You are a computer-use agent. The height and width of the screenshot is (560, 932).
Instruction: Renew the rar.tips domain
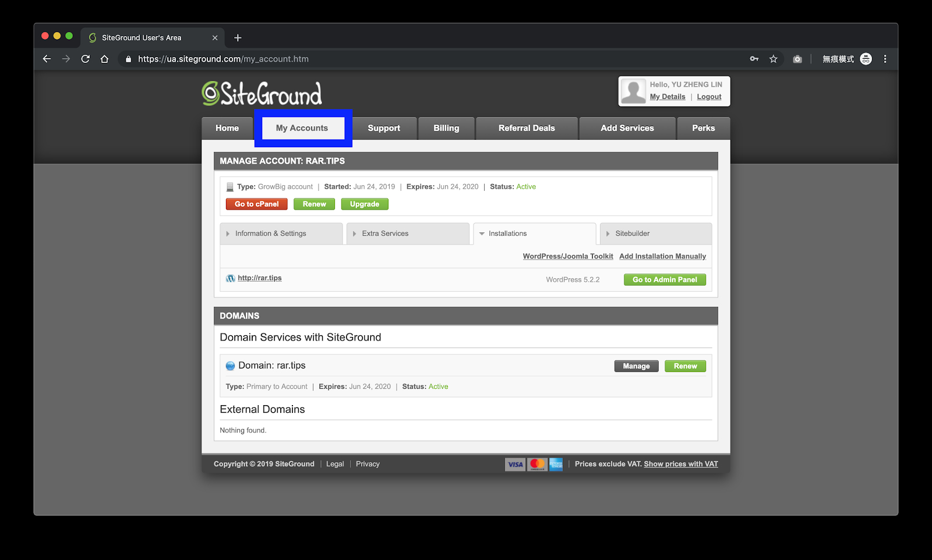click(x=686, y=366)
